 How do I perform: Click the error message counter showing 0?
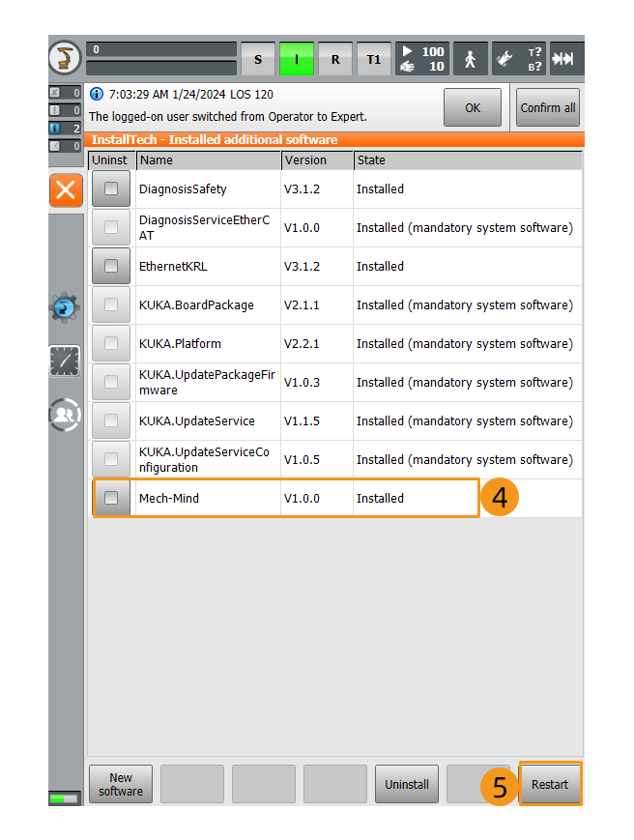[x=65, y=93]
